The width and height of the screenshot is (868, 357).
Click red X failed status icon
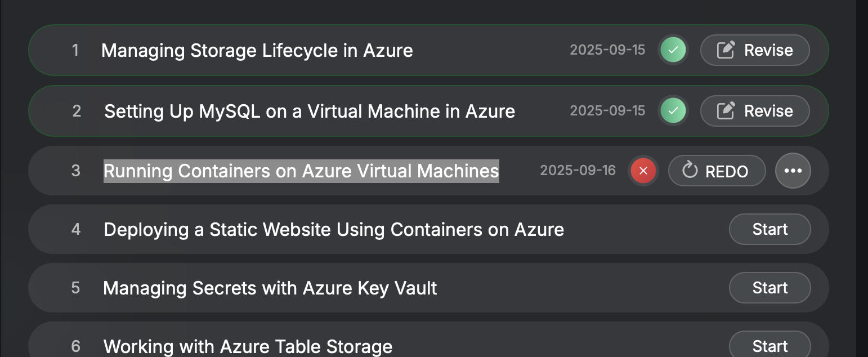coord(643,171)
